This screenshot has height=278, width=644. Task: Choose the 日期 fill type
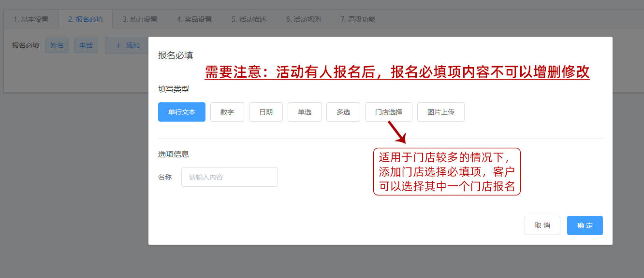(266, 112)
